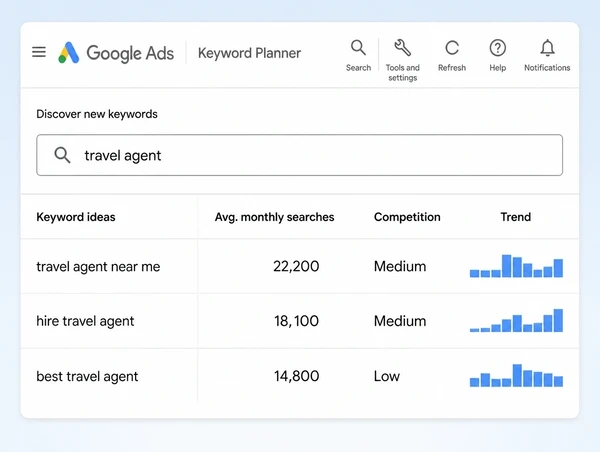Click Medium competition for hire travel agent
600x452 pixels.
point(400,321)
